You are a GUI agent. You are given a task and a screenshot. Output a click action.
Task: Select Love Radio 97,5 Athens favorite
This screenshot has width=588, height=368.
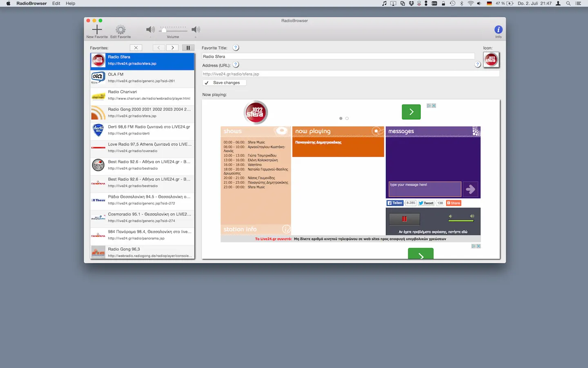pyautogui.click(x=143, y=149)
